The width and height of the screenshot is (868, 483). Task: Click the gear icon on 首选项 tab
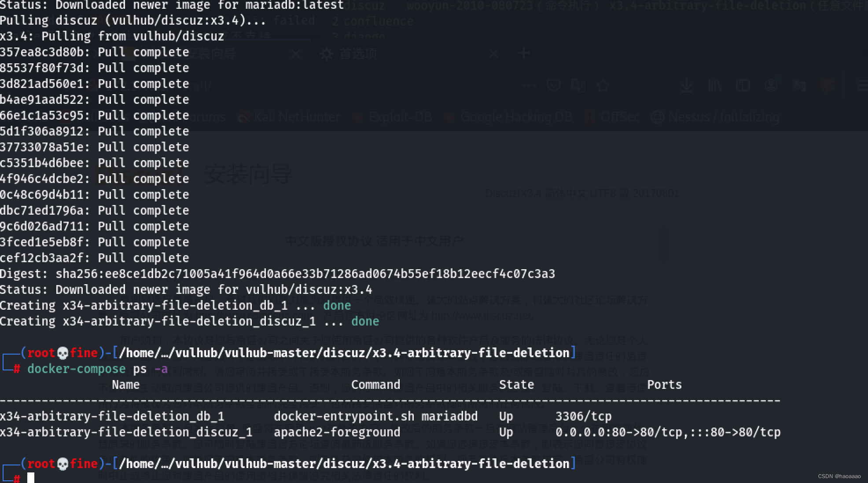pyautogui.click(x=326, y=54)
